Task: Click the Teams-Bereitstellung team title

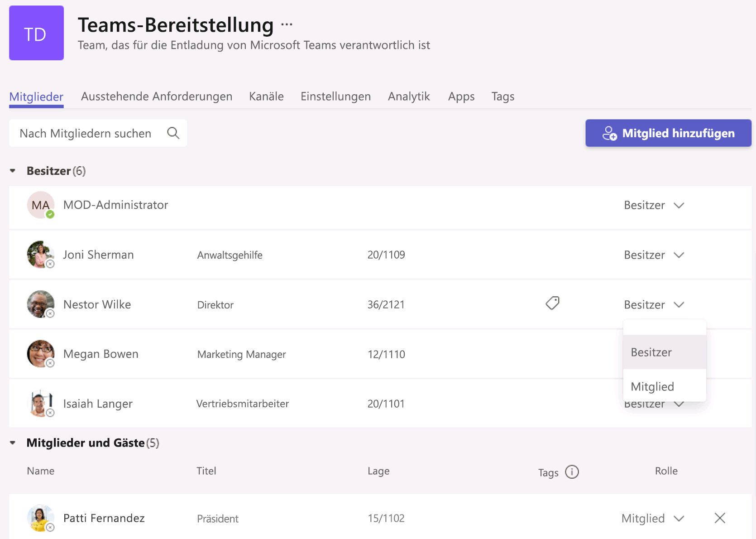Action: coord(176,25)
